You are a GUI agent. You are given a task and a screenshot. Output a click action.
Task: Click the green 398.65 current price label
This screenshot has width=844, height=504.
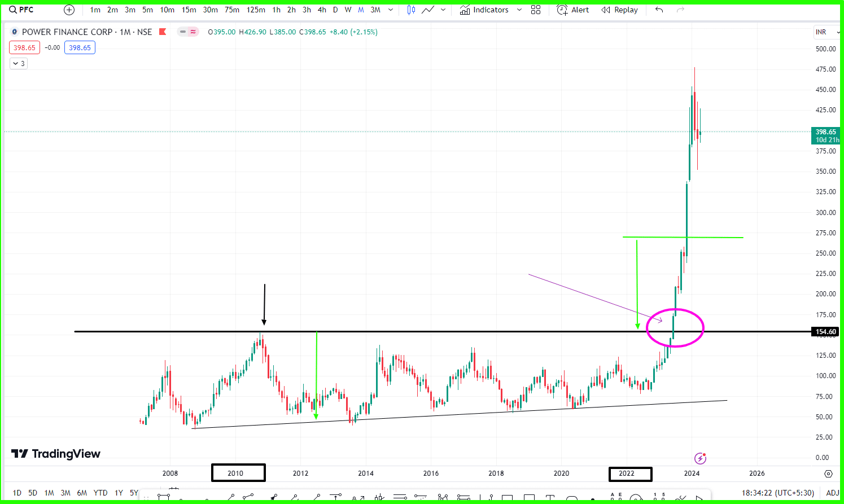[x=825, y=135]
